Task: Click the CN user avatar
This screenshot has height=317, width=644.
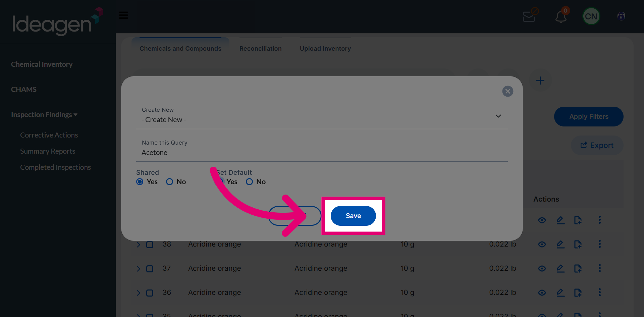Action: point(591,16)
